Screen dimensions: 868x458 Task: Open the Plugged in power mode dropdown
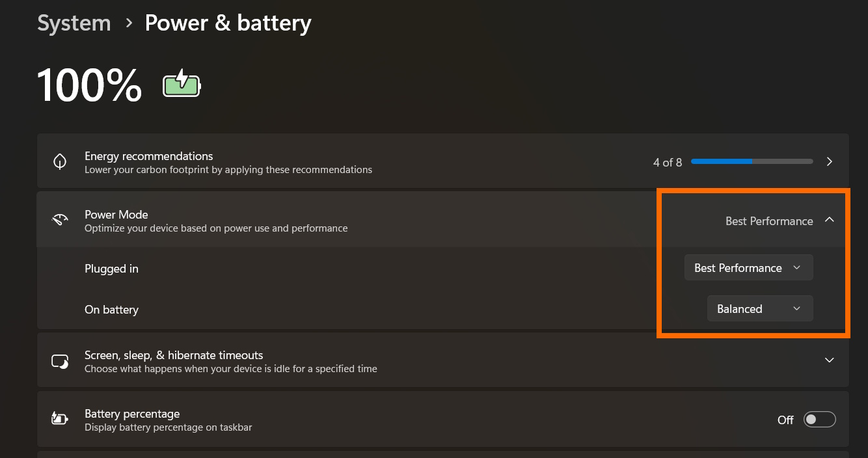pos(748,268)
